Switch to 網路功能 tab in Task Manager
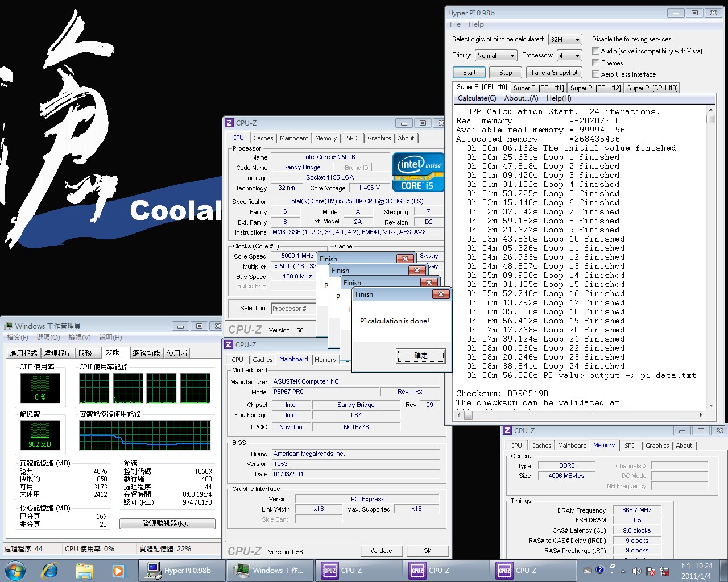 146,354
